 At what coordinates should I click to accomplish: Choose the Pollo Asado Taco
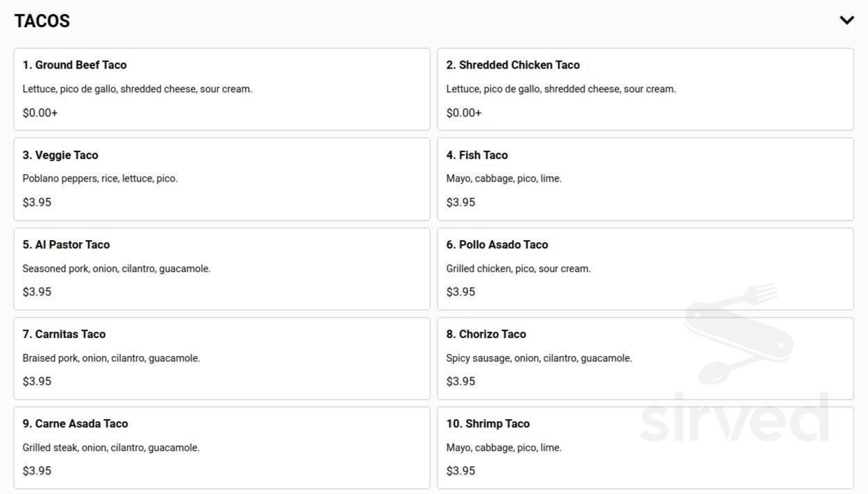645,269
